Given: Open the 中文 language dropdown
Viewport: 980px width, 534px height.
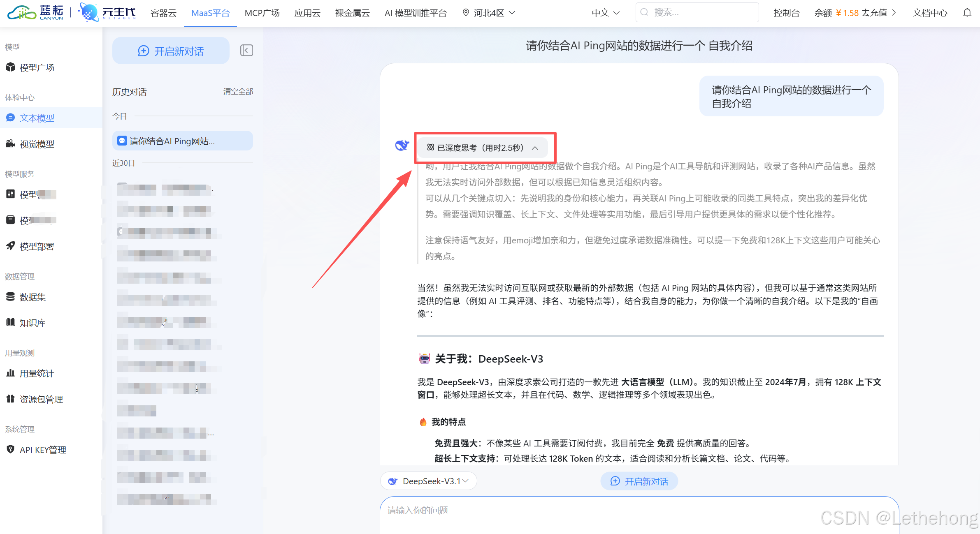Looking at the screenshot, I should (605, 13).
